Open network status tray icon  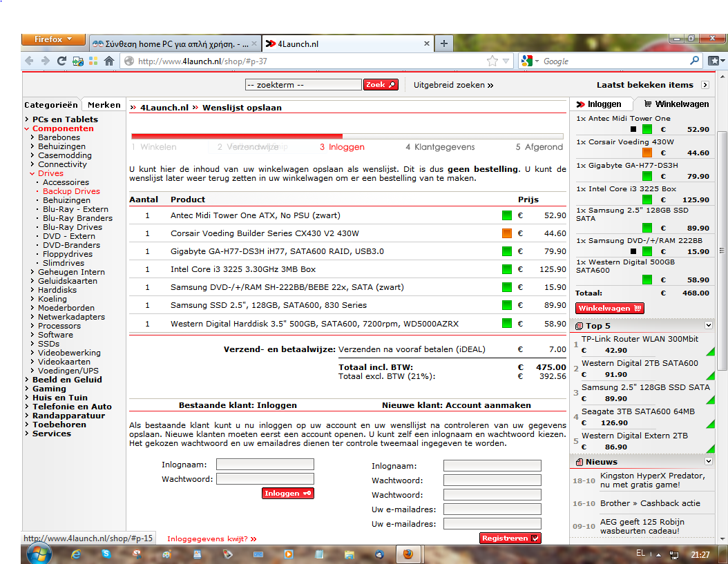coord(673,555)
